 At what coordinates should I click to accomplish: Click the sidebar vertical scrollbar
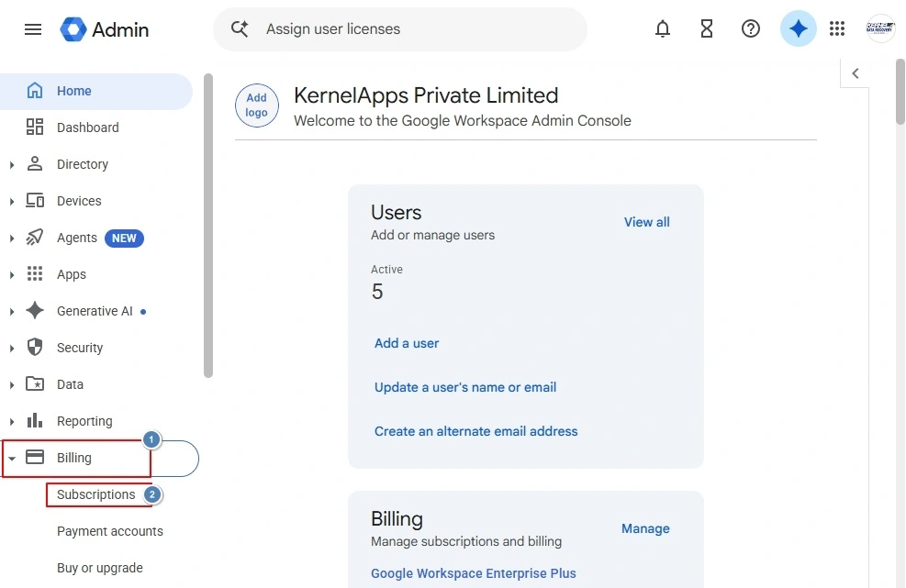208,226
